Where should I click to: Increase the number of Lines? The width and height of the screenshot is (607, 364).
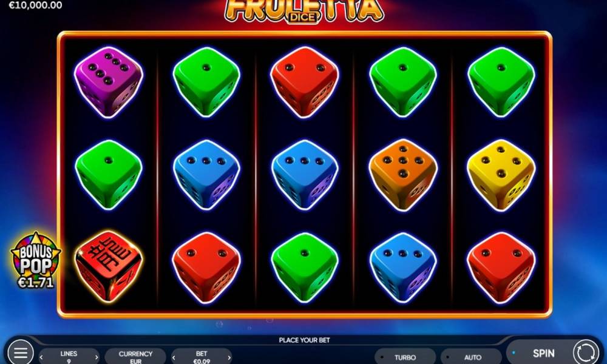pyautogui.click(x=97, y=357)
